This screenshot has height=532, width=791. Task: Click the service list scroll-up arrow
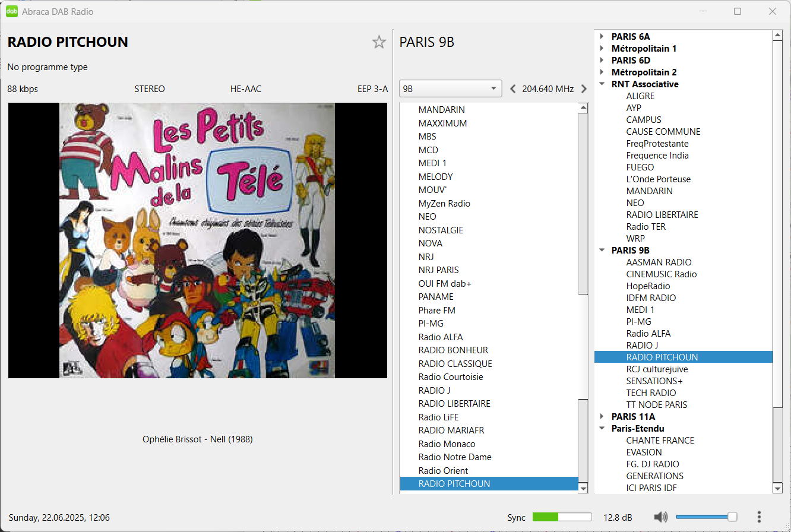coord(583,108)
